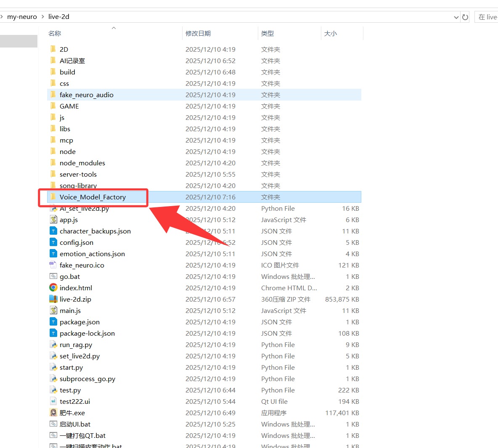Image resolution: width=498 pixels, height=448 pixels.
Task: Sort by 大小 column header
Action: point(331,33)
